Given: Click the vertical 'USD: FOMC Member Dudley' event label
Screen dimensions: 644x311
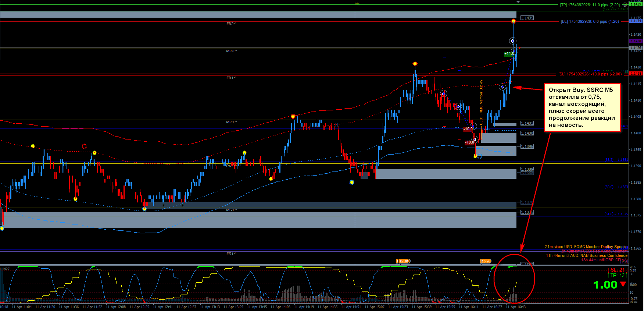Looking at the screenshot, I should pos(481,102).
